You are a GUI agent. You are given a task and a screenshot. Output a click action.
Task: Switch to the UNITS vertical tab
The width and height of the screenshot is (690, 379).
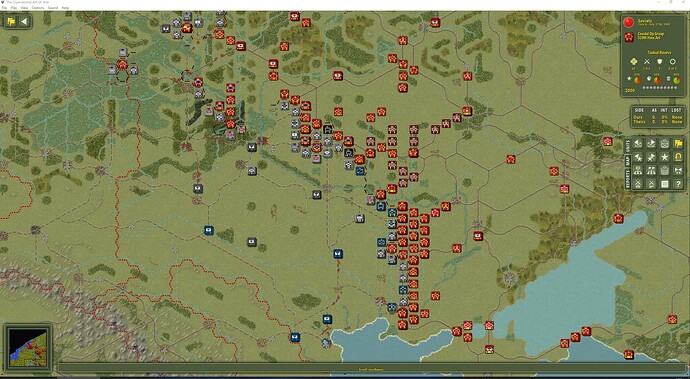point(628,146)
